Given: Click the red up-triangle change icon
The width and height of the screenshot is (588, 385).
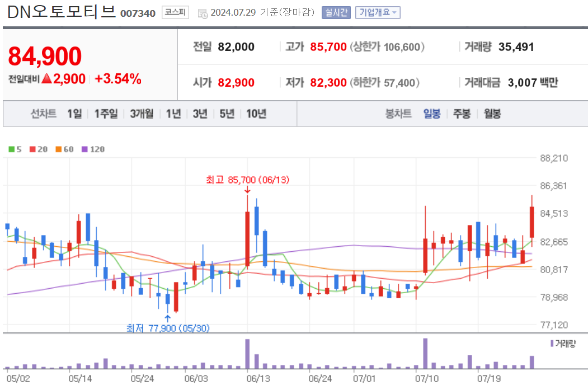Looking at the screenshot, I should 47,78.
